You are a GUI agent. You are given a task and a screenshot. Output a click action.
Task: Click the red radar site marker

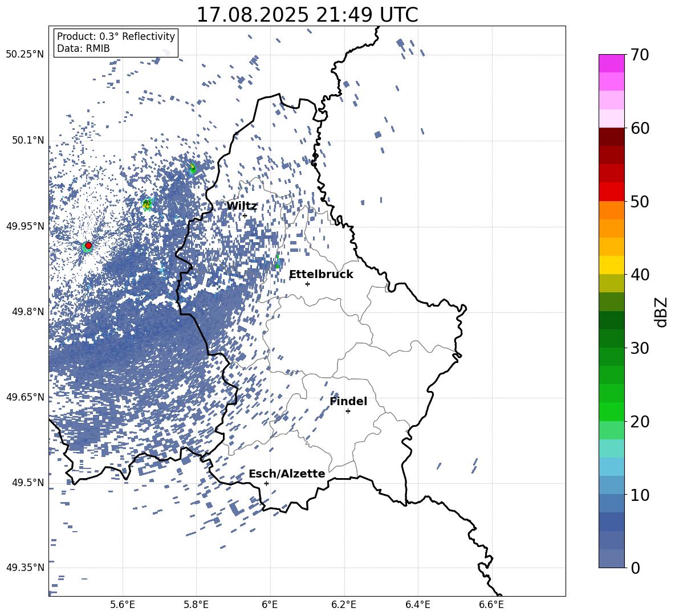coord(88,246)
